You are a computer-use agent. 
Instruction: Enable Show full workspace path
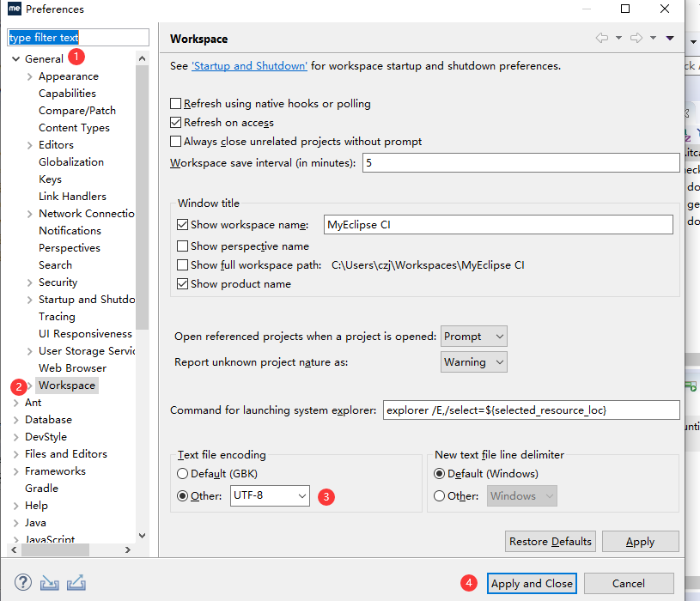click(x=182, y=265)
